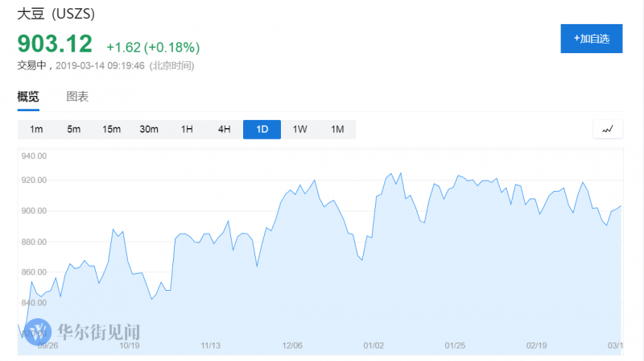Click the 12/06 date axis label

(x=293, y=346)
